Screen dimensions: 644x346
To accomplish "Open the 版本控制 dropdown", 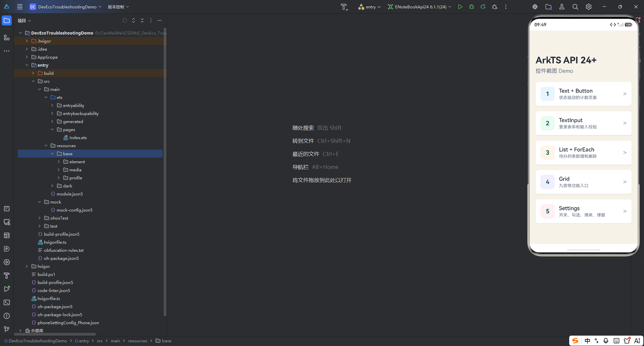I will [118, 7].
